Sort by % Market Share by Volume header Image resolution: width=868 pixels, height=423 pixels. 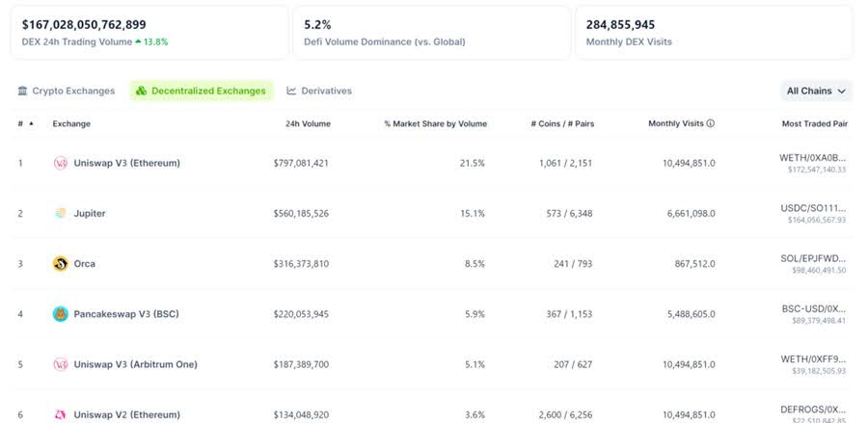(x=435, y=123)
